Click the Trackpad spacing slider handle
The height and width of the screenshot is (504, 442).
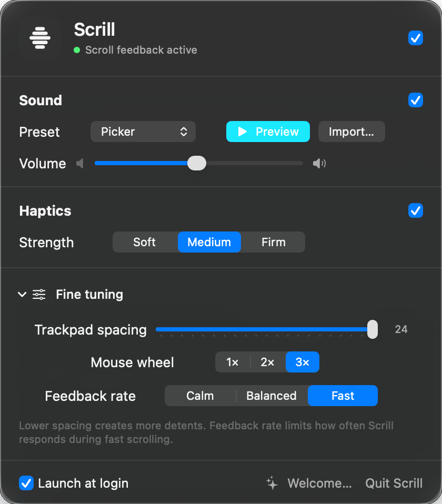372,329
